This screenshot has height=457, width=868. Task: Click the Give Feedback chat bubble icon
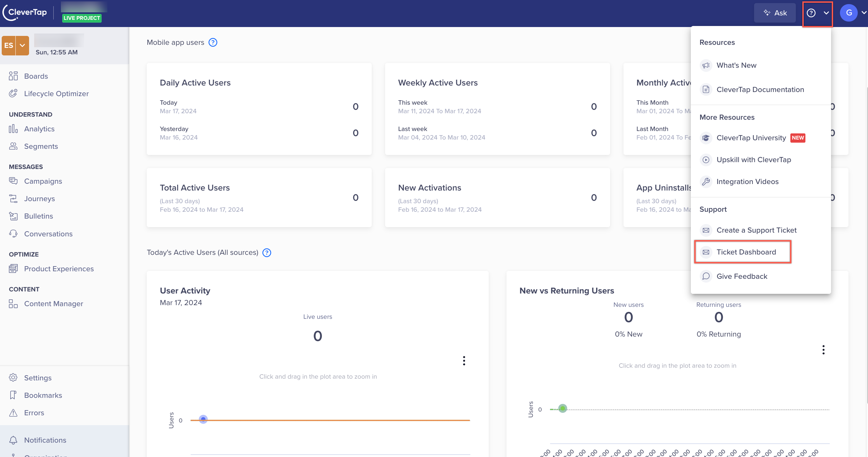(706, 276)
